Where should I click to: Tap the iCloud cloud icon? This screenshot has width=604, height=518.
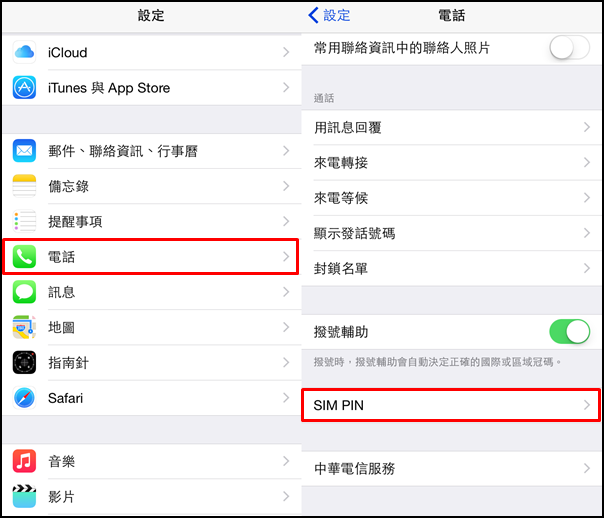[24, 52]
